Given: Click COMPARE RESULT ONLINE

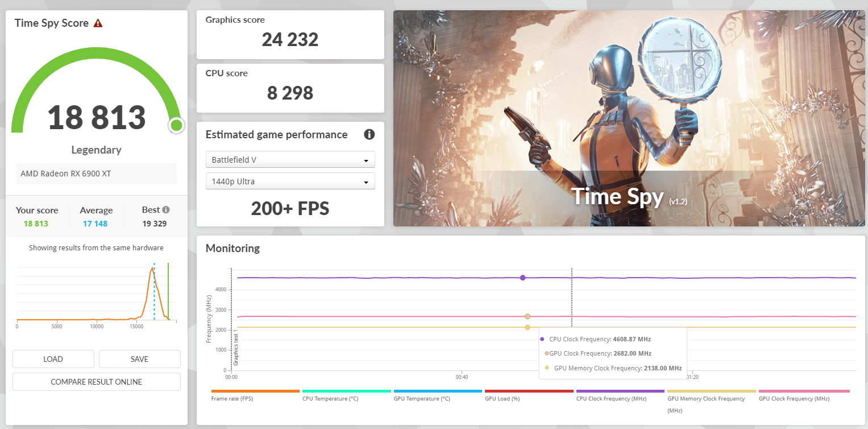Looking at the screenshot, I should tap(97, 382).
